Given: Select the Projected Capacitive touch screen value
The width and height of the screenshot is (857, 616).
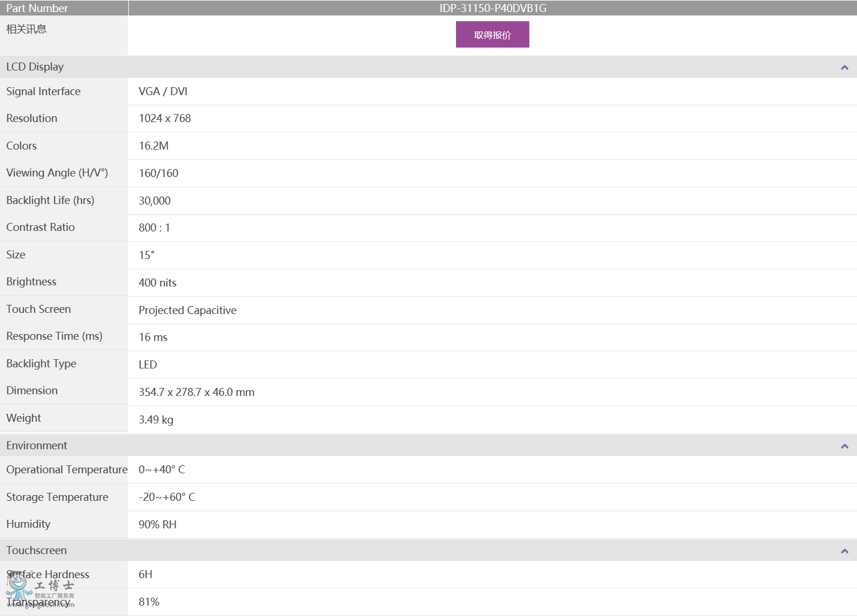Looking at the screenshot, I should [187, 311].
